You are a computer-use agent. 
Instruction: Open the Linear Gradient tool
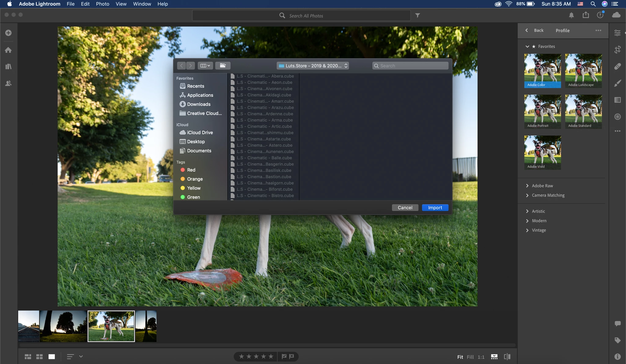point(617,100)
